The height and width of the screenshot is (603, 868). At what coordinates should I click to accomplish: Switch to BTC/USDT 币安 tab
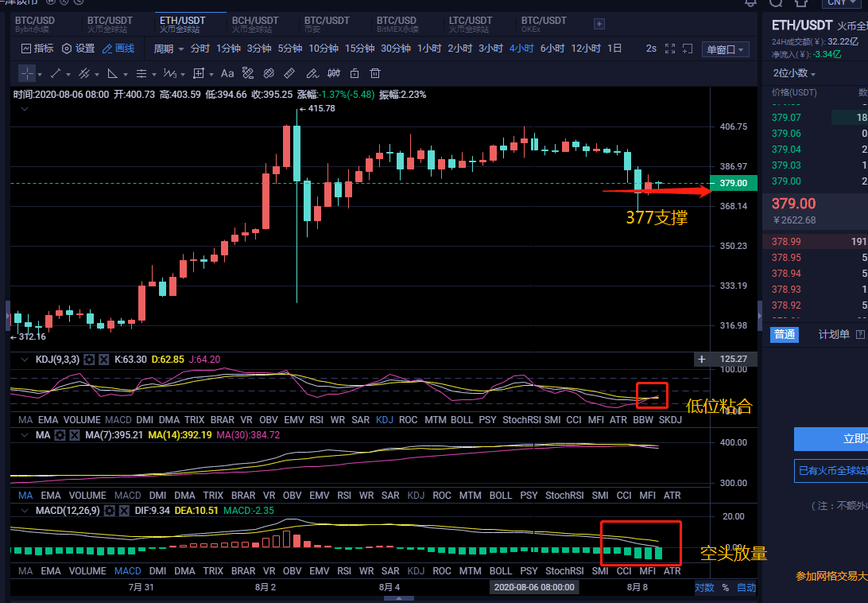click(x=327, y=24)
